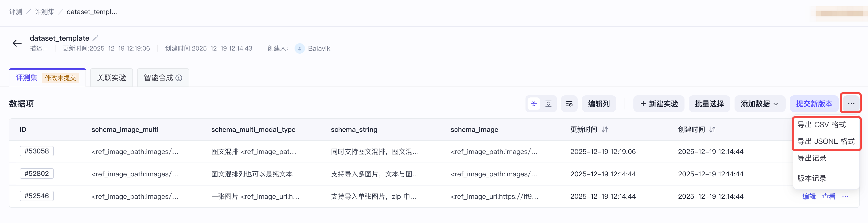Image resolution: width=868 pixels, height=223 pixels.
Task: Click the 提交新版本 button
Action: 814,104
